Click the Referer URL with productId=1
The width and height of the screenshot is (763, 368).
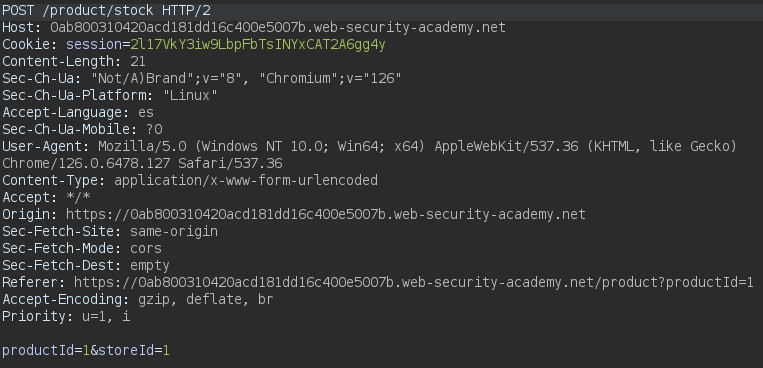pyautogui.click(x=414, y=282)
